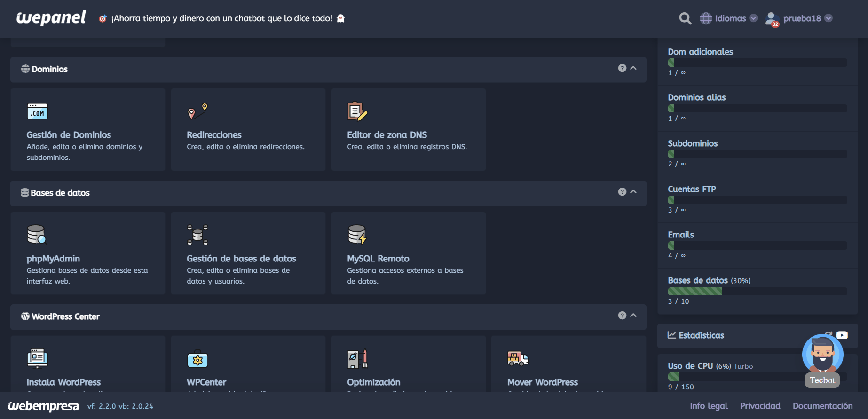This screenshot has height=419, width=868.
Task: Open the Documentación footer link
Action: [822, 406]
